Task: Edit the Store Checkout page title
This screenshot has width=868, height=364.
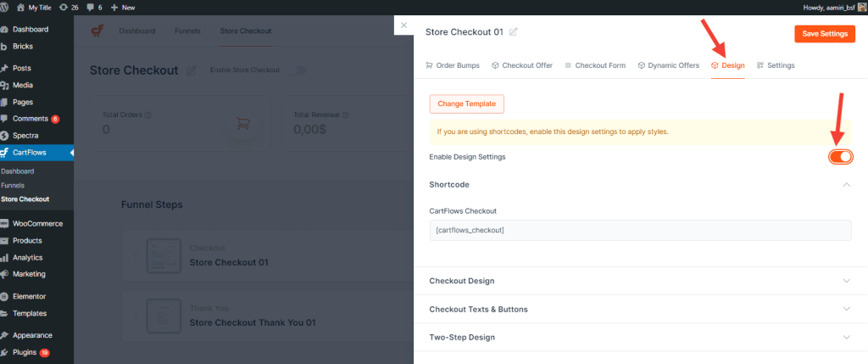Action: coord(191,70)
